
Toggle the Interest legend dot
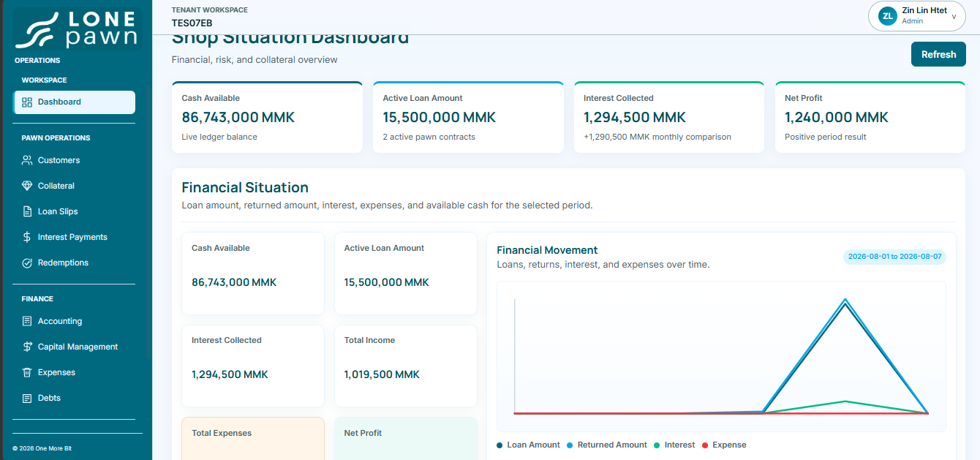657,445
